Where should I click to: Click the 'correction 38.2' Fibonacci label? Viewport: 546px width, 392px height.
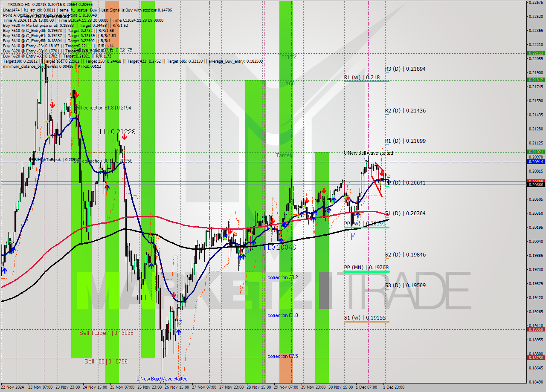tap(283, 277)
